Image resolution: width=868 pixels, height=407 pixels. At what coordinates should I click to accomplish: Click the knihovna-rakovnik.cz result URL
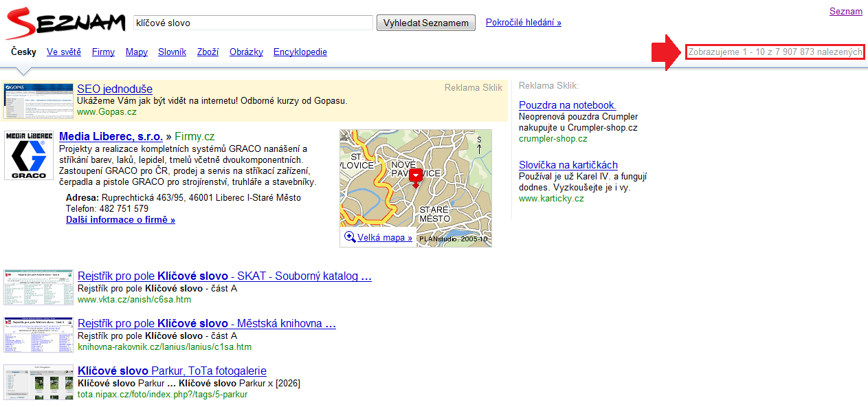[x=164, y=346]
